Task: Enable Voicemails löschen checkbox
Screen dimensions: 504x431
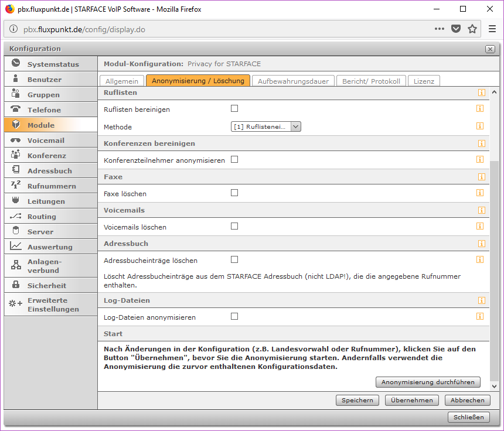Action: 234,226
